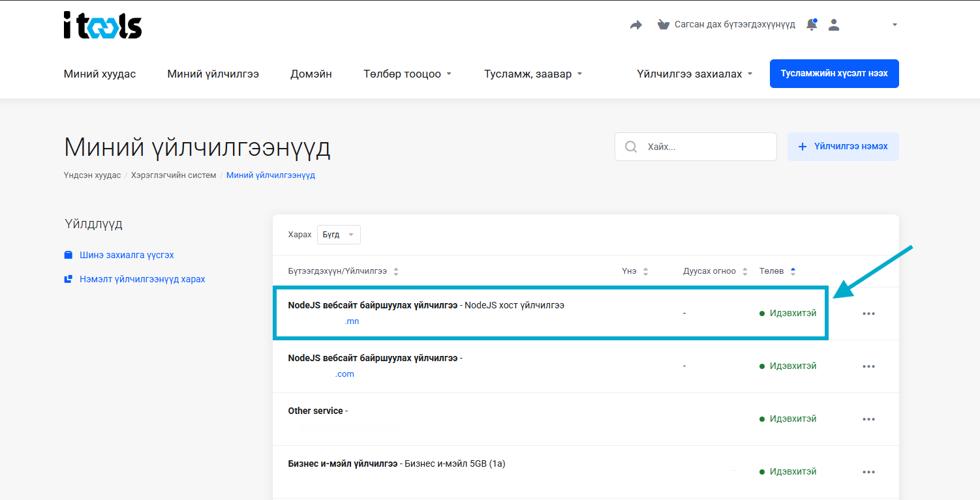Open the Харах Бүгд filter dropdown

(x=339, y=235)
